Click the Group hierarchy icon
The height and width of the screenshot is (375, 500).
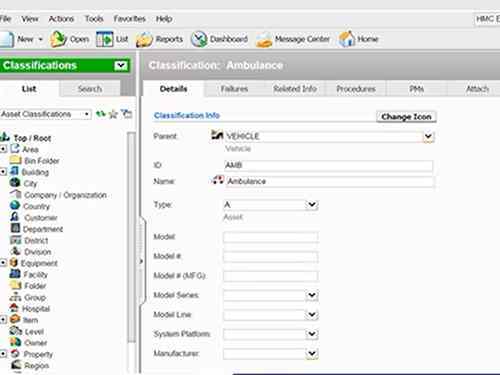coord(15,296)
